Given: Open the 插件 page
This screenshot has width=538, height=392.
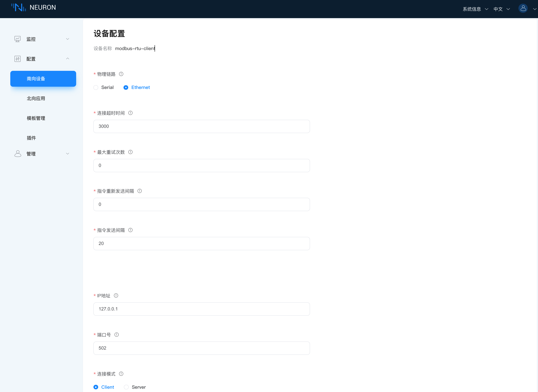Looking at the screenshot, I should click(x=31, y=138).
